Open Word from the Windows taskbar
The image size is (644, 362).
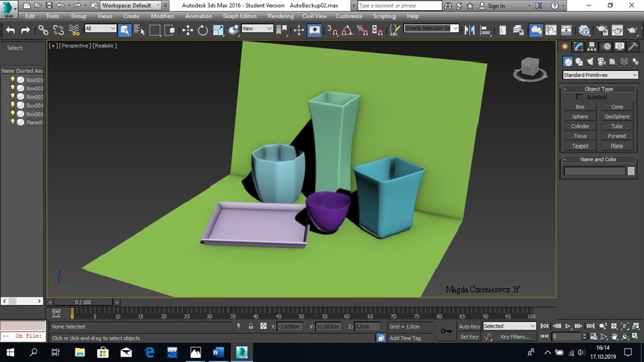coord(218,352)
